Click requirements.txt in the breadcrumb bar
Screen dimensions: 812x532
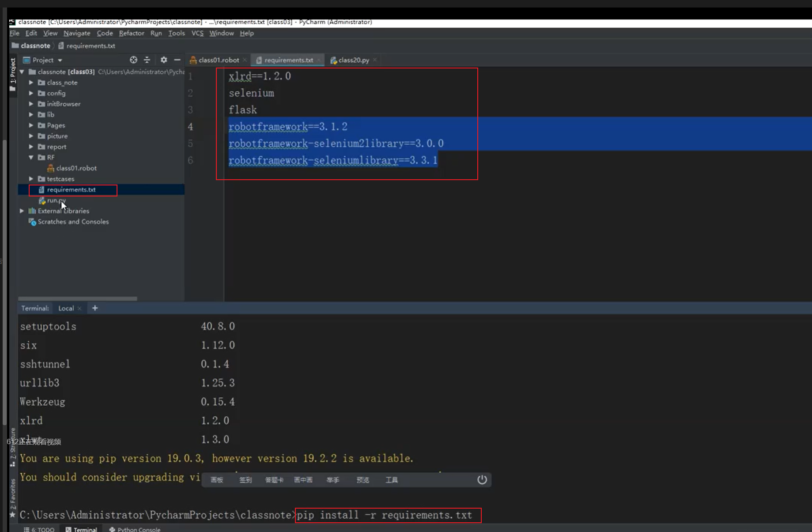(91, 45)
